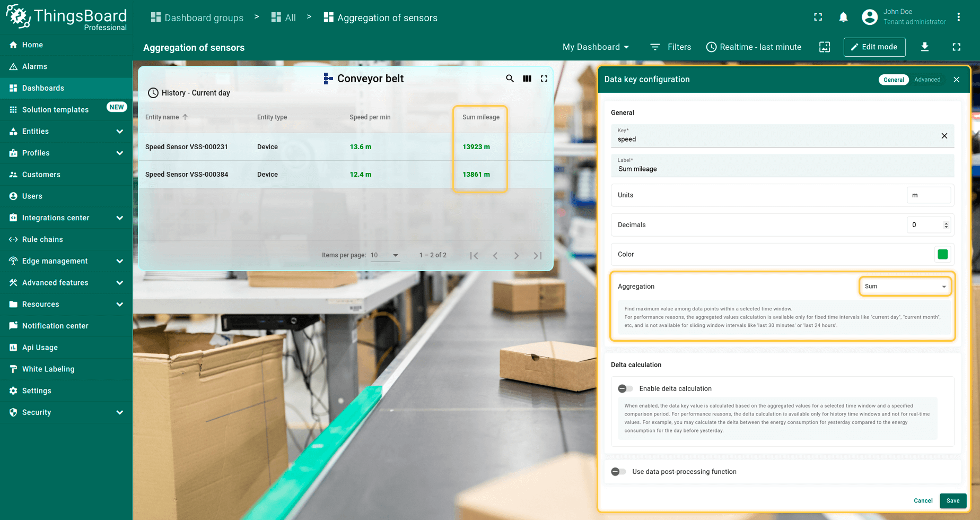
Task: Open the My Dashboard state dropdown
Action: [x=596, y=47]
